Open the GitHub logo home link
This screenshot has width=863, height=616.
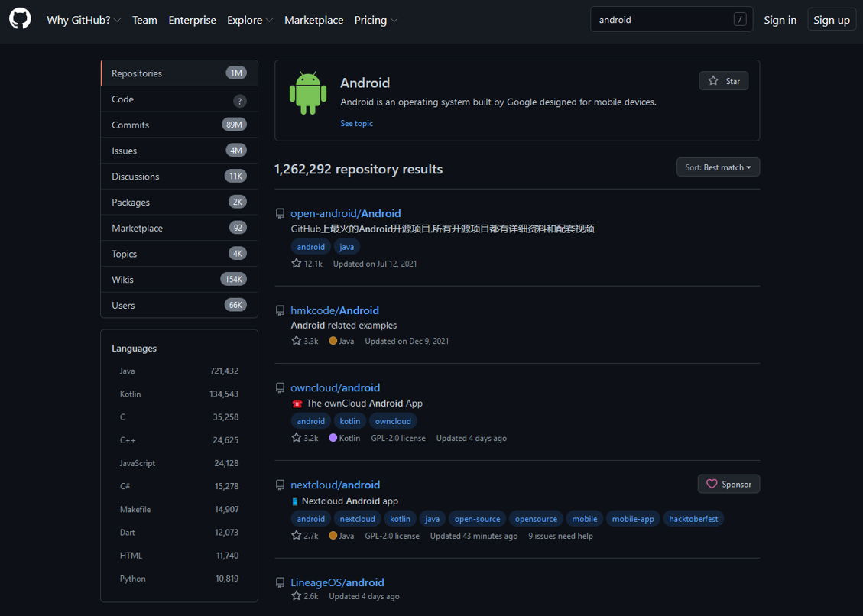[x=20, y=19]
